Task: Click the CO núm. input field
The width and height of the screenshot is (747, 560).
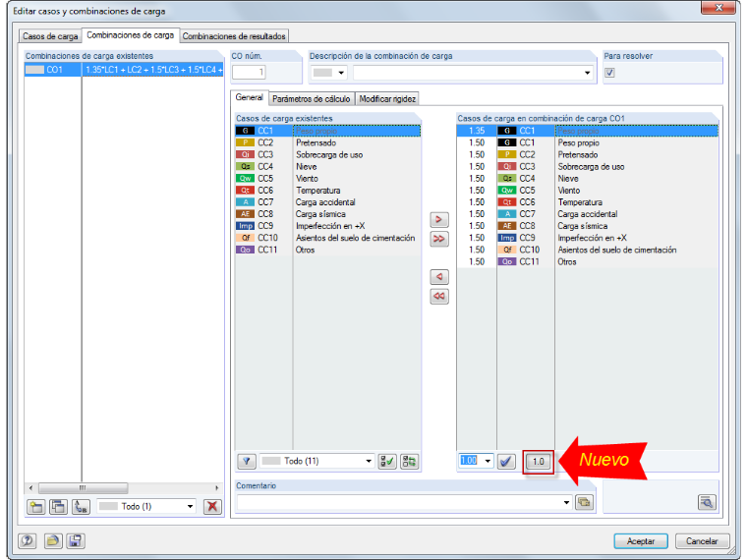Action: click(x=249, y=73)
